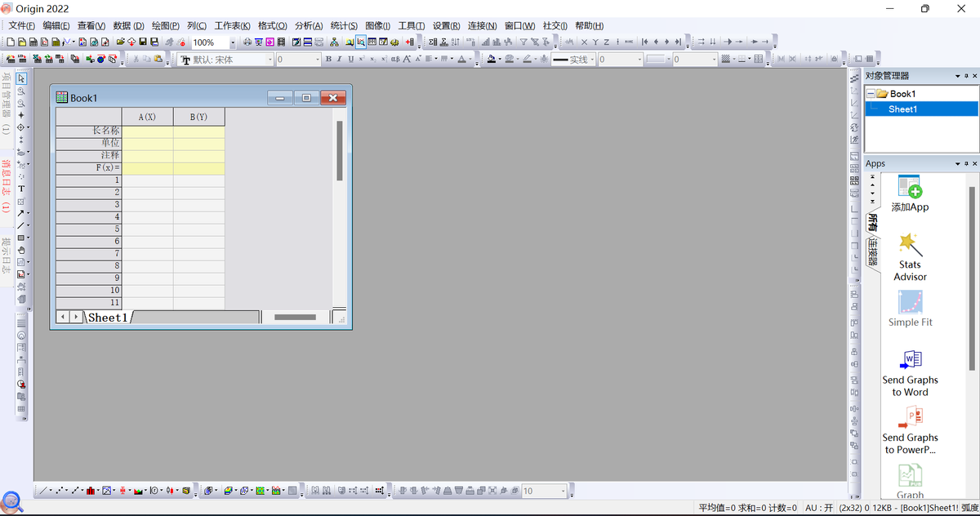Click the Sort toolbar icon
Screen dimensions: 980x516
pyautogui.click(x=456, y=42)
